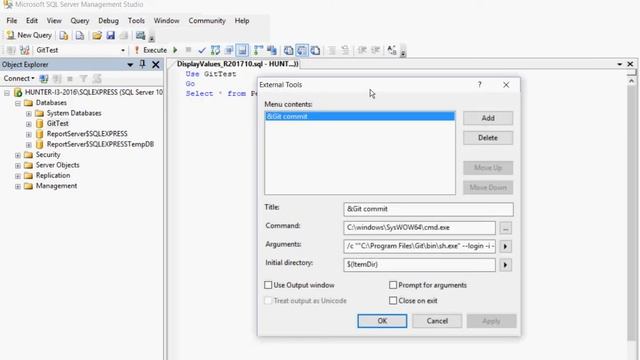Viewport: 640px width, 360px height.
Task: Click the Specify Values for Template Parameters icon
Action: click(392, 50)
